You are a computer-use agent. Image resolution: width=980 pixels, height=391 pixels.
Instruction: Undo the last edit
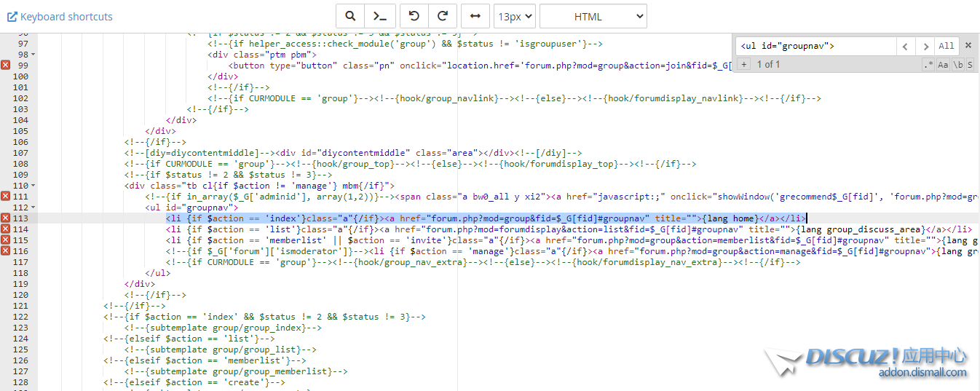tap(414, 16)
